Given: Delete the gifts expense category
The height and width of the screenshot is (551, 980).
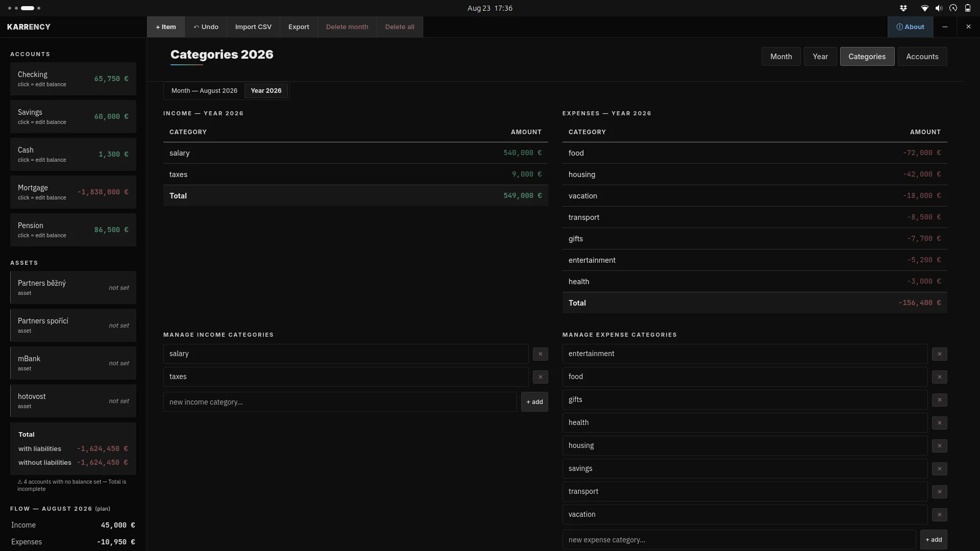Looking at the screenshot, I should (x=939, y=400).
